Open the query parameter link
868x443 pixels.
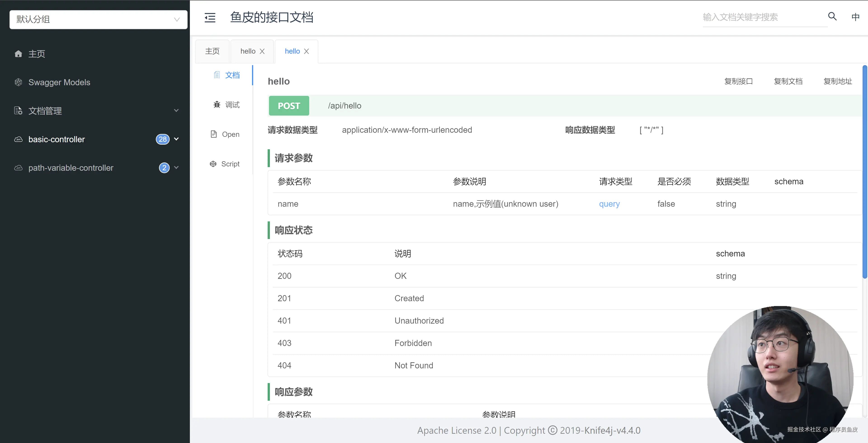609,204
